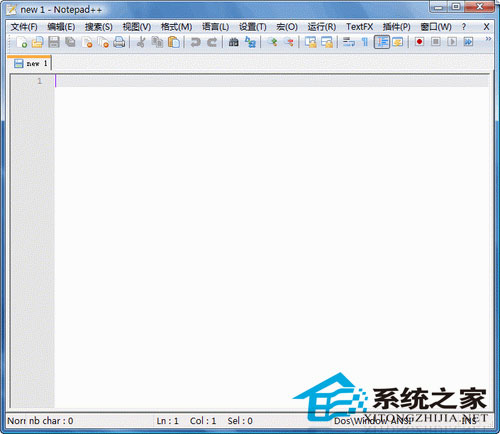Click the Save file floppy icon
Image resolution: width=500 pixels, height=434 pixels.
point(54,42)
